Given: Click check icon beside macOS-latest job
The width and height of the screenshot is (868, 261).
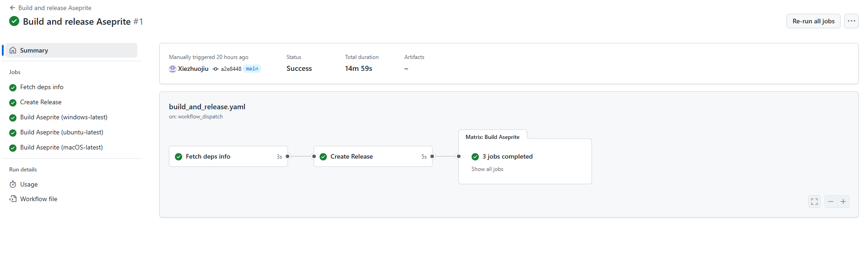Looking at the screenshot, I should tap(13, 148).
